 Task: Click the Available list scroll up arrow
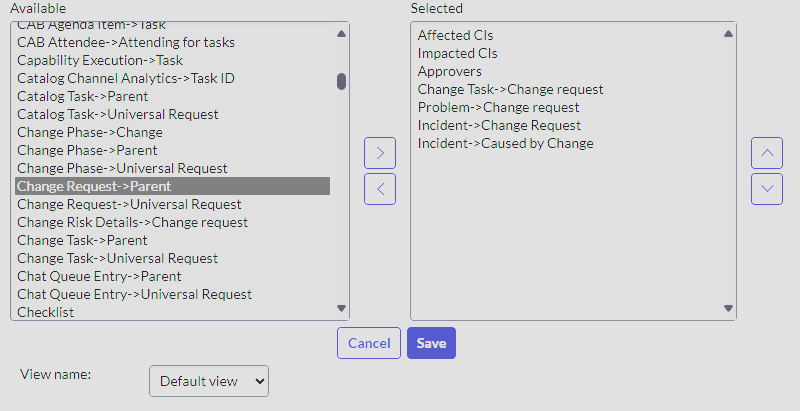[x=341, y=34]
